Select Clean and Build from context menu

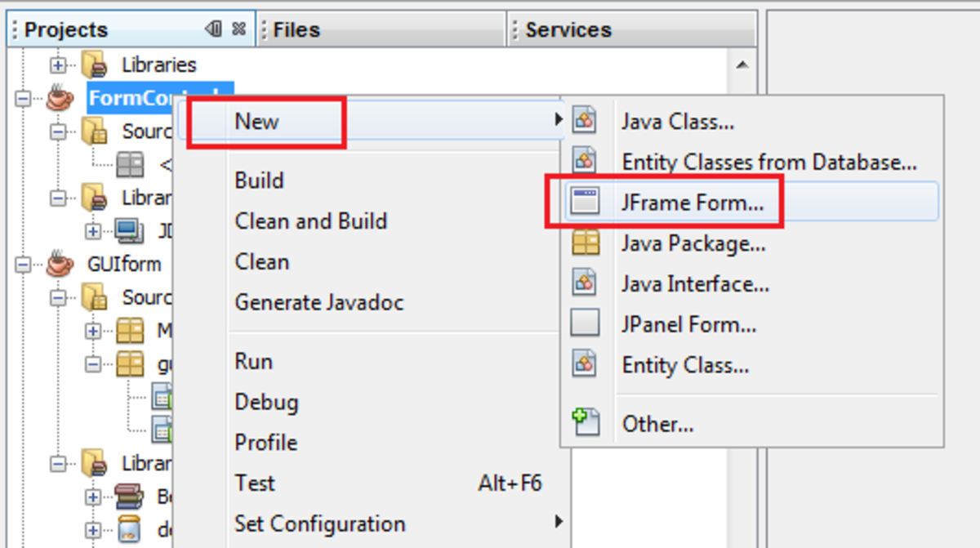click(x=310, y=221)
